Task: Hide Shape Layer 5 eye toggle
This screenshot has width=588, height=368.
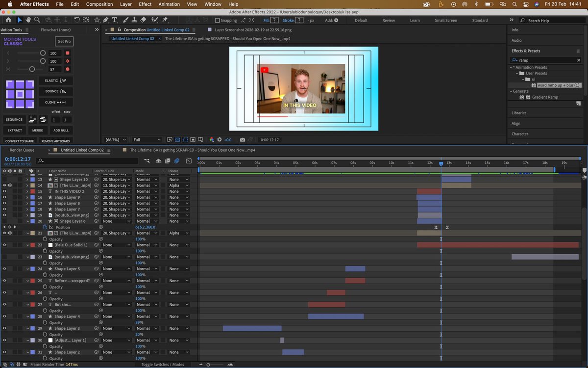Action: point(4,269)
